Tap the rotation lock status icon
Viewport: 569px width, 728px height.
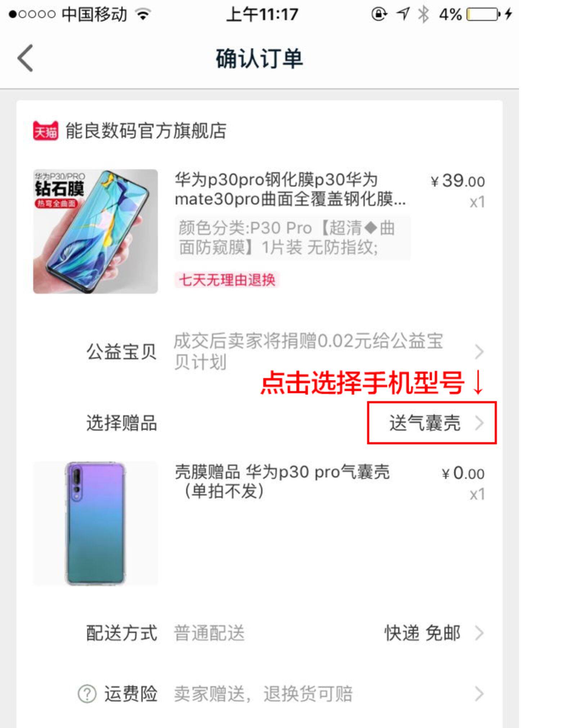click(x=379, y=14)
